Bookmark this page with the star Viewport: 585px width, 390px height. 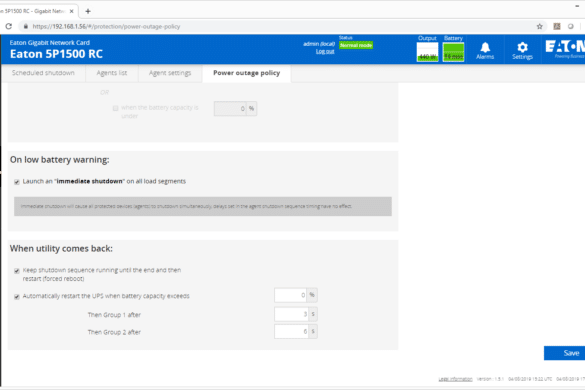[539, 26]
